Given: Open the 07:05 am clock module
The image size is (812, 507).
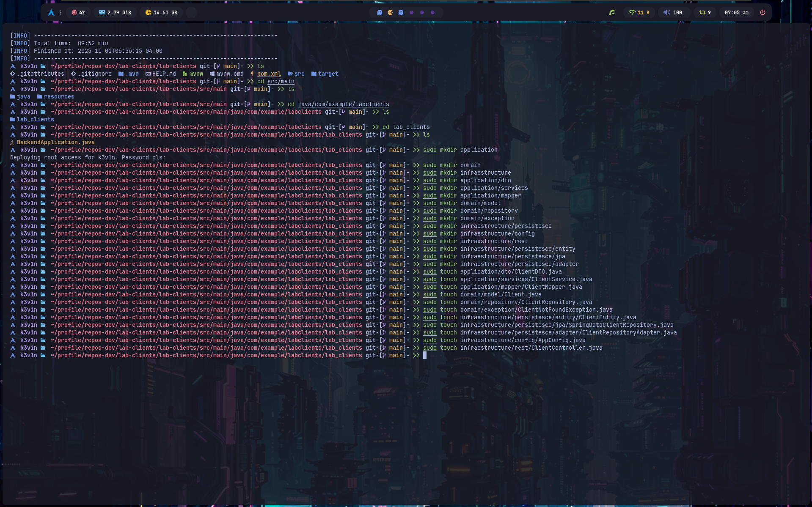Looking at the screenshot, I should (736, 13).
